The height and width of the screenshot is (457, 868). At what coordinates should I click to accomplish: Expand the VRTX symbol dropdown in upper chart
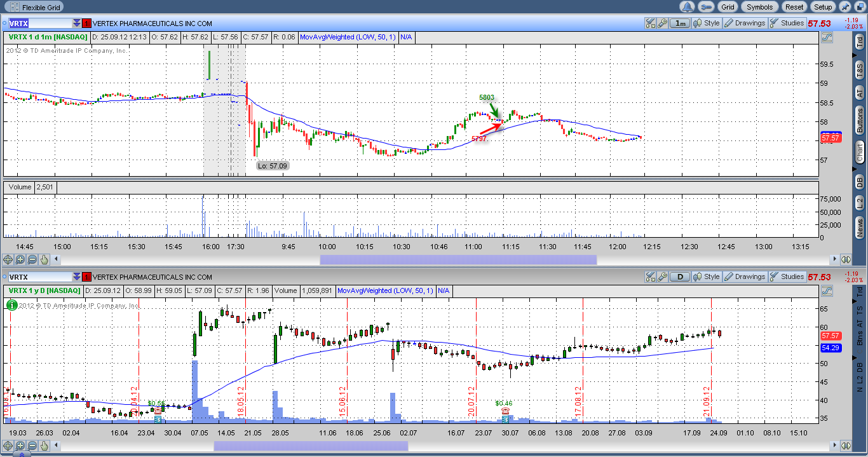pyautogui.click(x=77, y=24)
